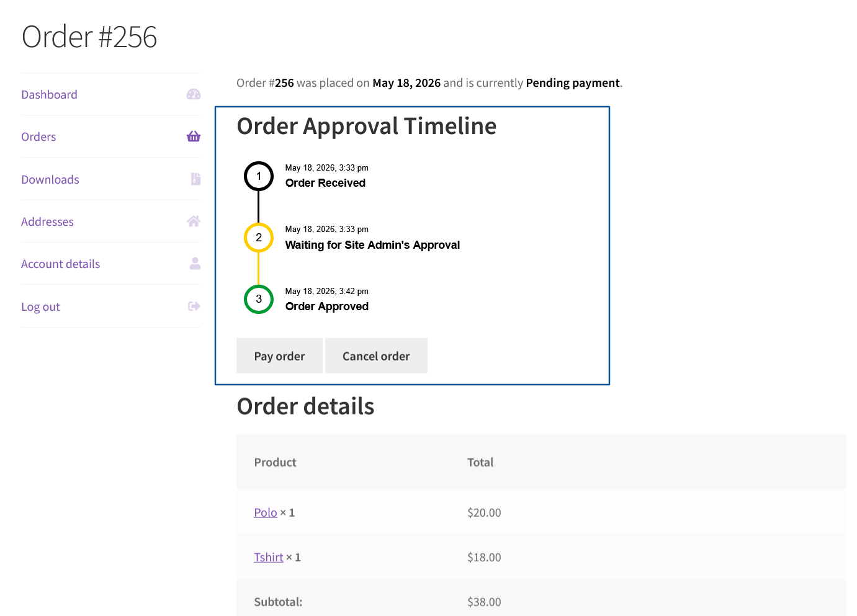The height and width of the screenshot is (616, 857).
Task: Click the "$38.00" subtotal value
Action: [484, 602]
